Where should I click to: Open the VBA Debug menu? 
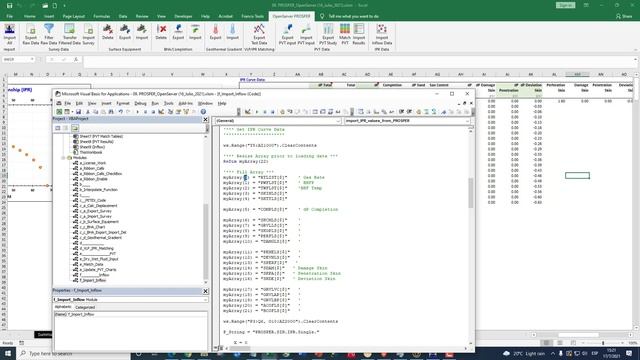pyautogui.click(x=140, y=103)
